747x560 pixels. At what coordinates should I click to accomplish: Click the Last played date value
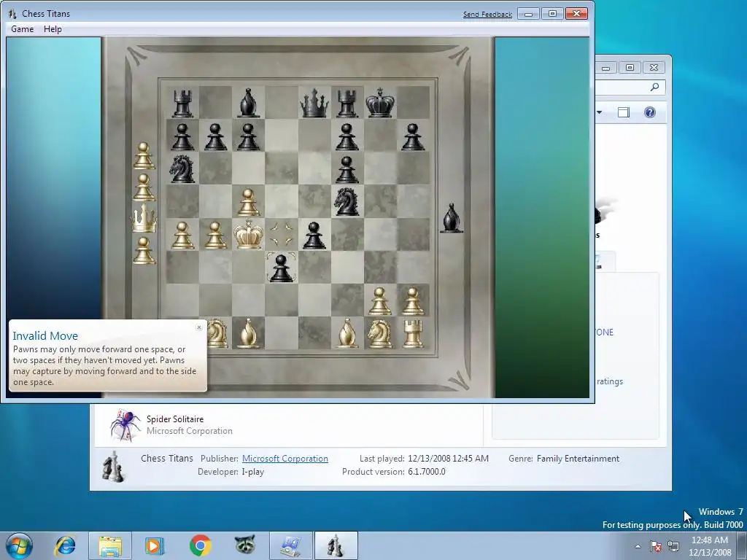tap(449, 459)
